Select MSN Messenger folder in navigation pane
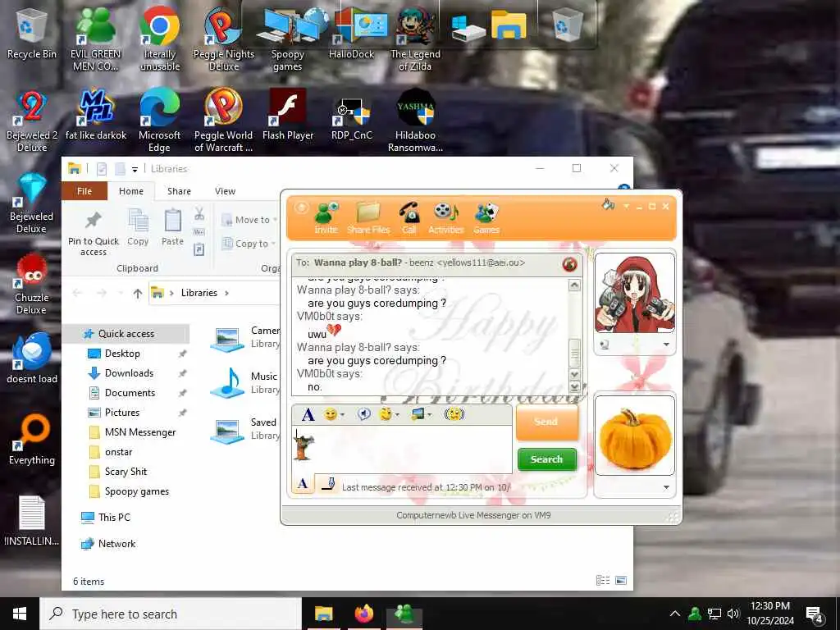Image resolution: width=840 pixels, height=630 pixels. coord(140,432)
